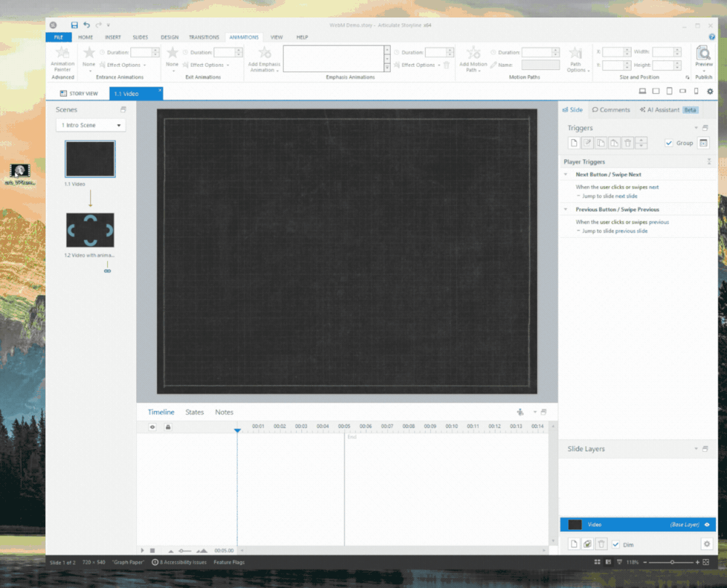Viewport: 727px width, 588px height.
Task: Open the TRANSITIONS ribbon tab
Action: [204, 37]
